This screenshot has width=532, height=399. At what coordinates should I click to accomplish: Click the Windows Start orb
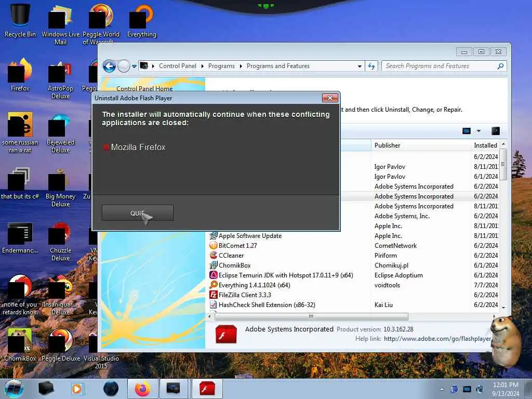(14, 389)
